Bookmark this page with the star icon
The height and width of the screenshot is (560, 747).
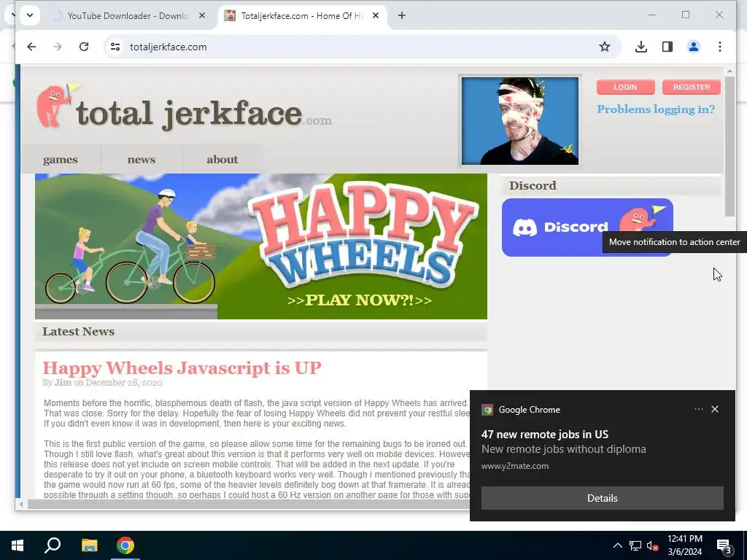tap(605, 47)
